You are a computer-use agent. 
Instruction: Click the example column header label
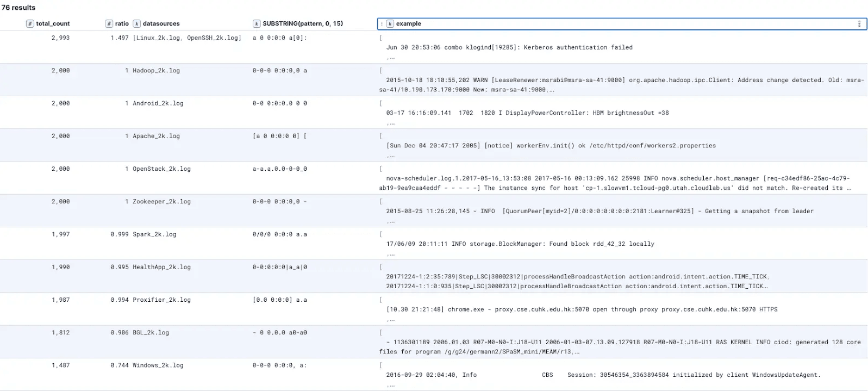coord(408,24)
